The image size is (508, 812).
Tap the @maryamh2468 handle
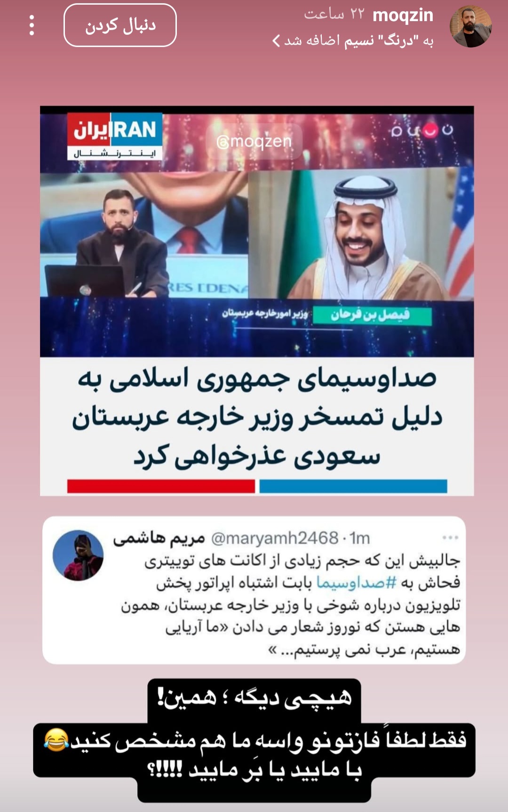point(275,538)
